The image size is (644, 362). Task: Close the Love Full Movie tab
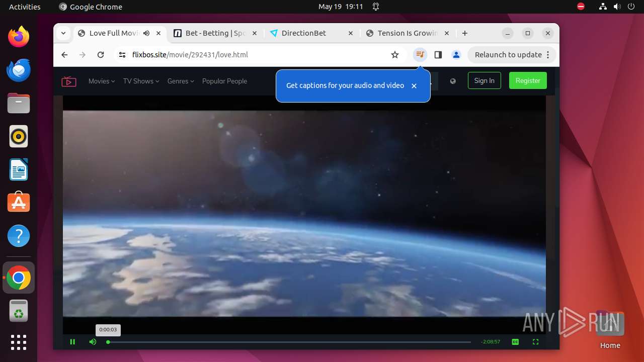coord(158,33)
